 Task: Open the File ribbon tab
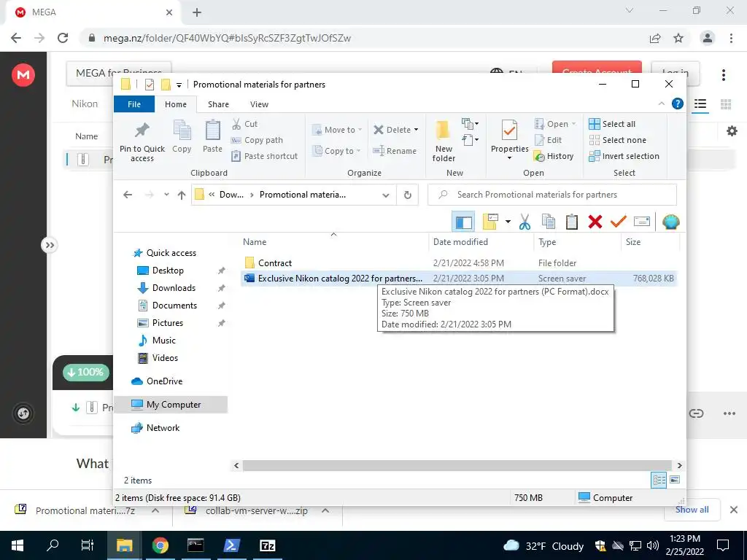134,104
